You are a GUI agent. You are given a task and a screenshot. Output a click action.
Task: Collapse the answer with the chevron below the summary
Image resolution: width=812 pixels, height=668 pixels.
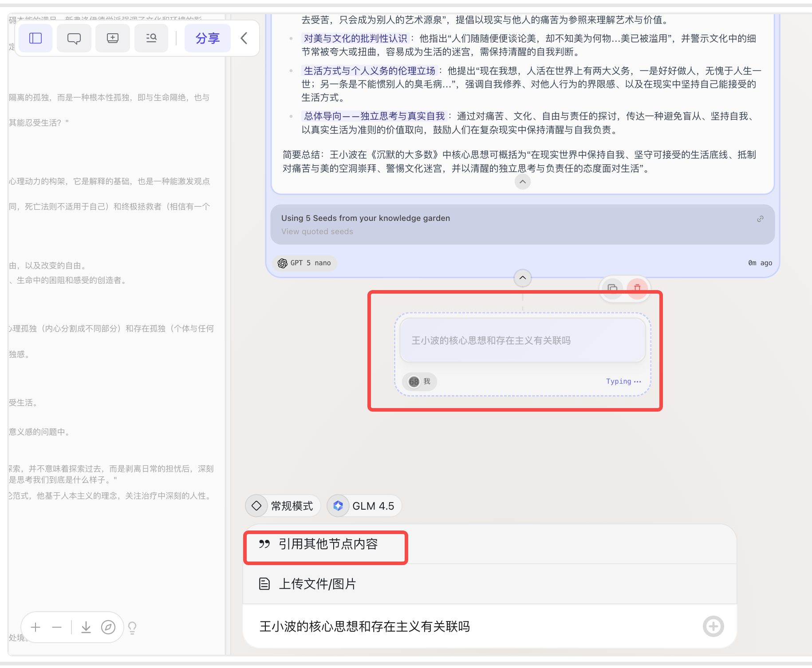click(x=523, y=182)
